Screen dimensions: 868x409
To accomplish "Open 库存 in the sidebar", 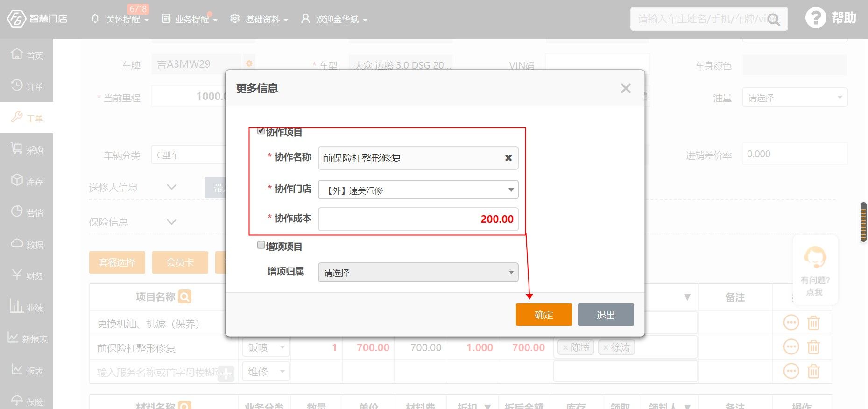I will (27, 181).
